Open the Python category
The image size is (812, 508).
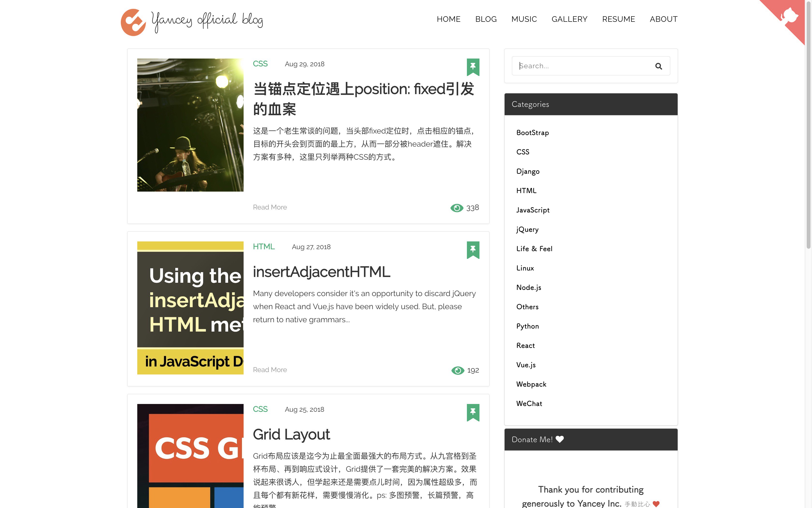528,326
